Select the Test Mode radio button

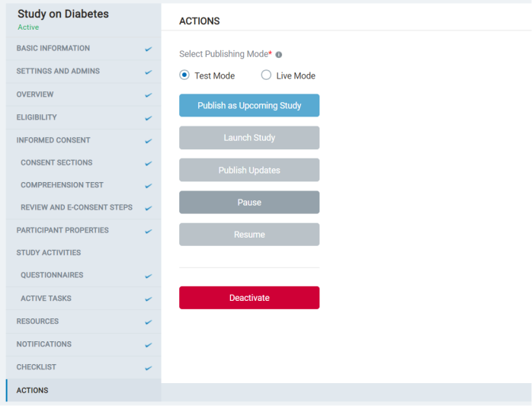coord(184,75)
